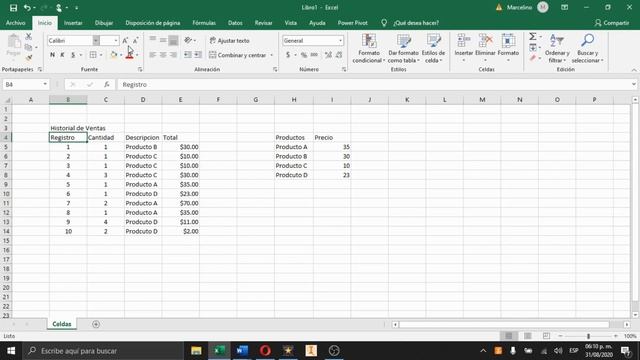
Task: Align text to the right
Action: (x=173, y=55)
